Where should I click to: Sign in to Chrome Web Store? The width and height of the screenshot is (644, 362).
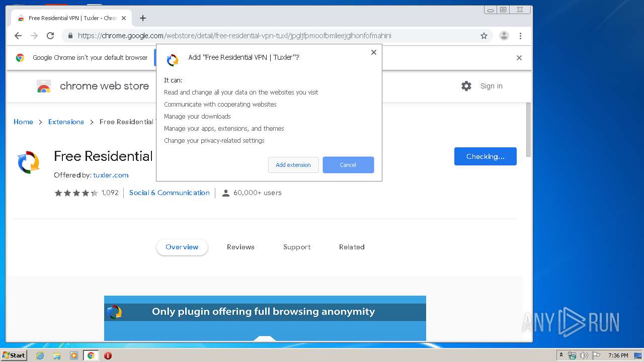pyautogui.click(x=492, y=86)
